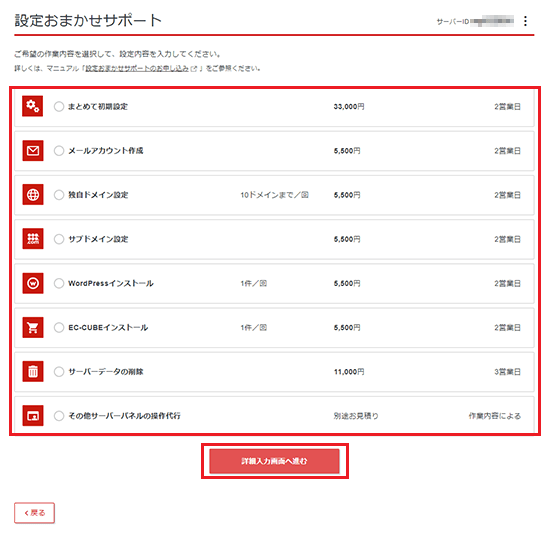The image size is (550, 540).
Task: Click the trash can icon for サーバーデータの削除
Action: (33, 371)
